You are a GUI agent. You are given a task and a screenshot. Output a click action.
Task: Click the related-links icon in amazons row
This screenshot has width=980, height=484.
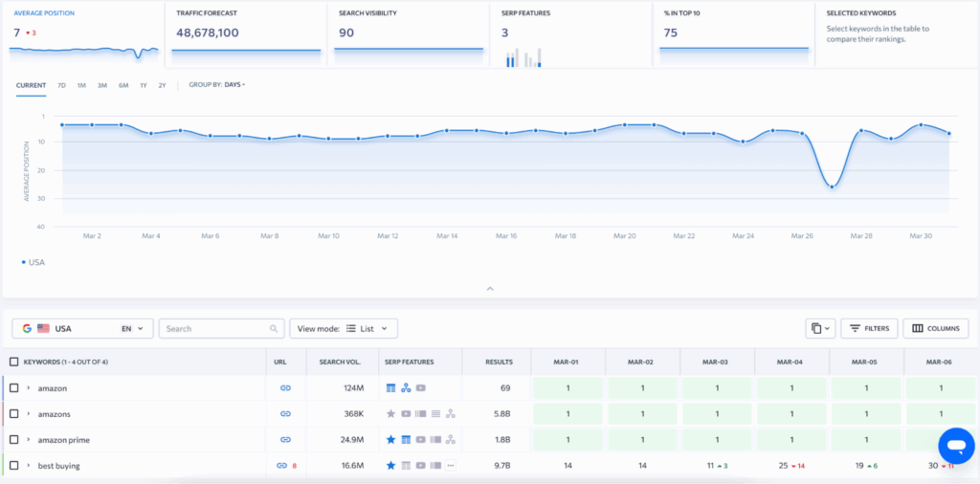(451, 413)
